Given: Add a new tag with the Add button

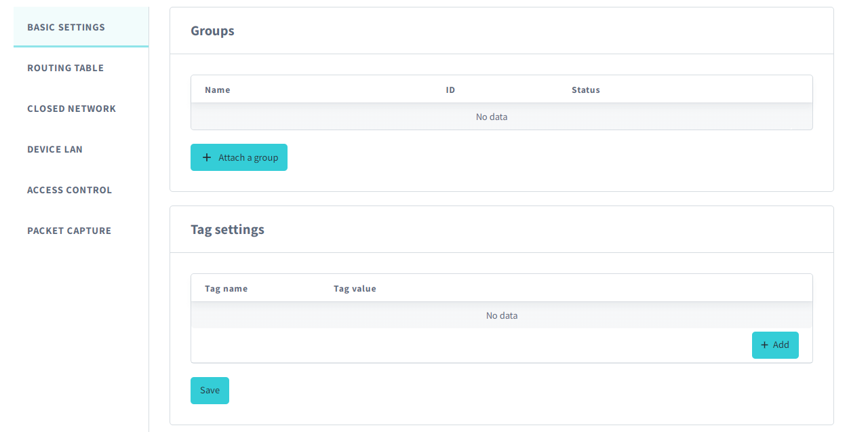Looking at the screenshot, I should coord(775,345).
